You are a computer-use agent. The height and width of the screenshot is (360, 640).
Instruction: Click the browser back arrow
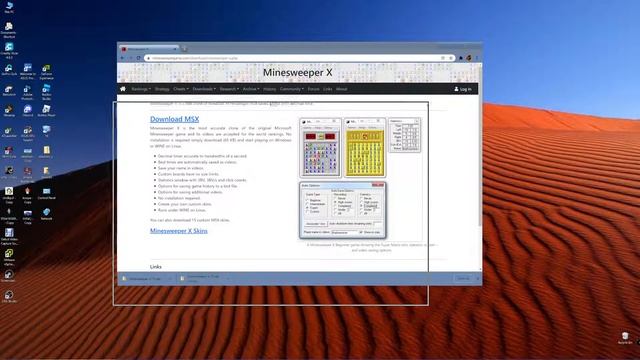pos(123,58)
